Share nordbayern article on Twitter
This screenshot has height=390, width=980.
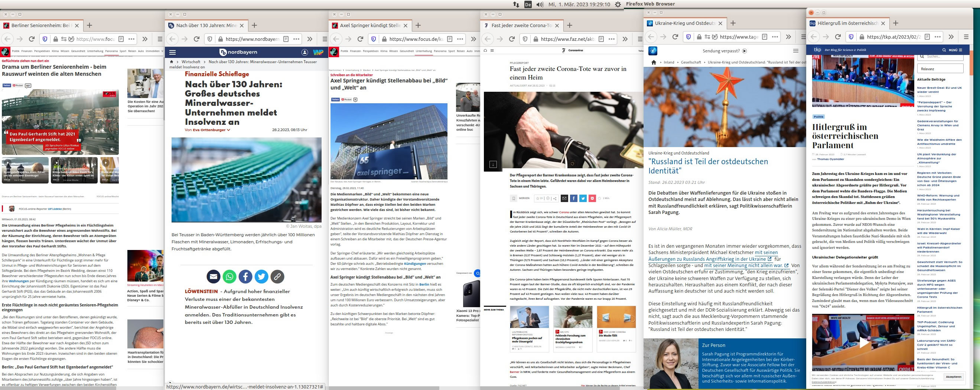click(x=261, y=277)
